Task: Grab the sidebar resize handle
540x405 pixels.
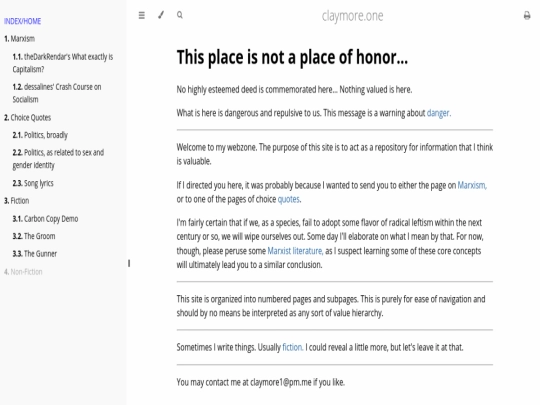Action: pos(129,263)
